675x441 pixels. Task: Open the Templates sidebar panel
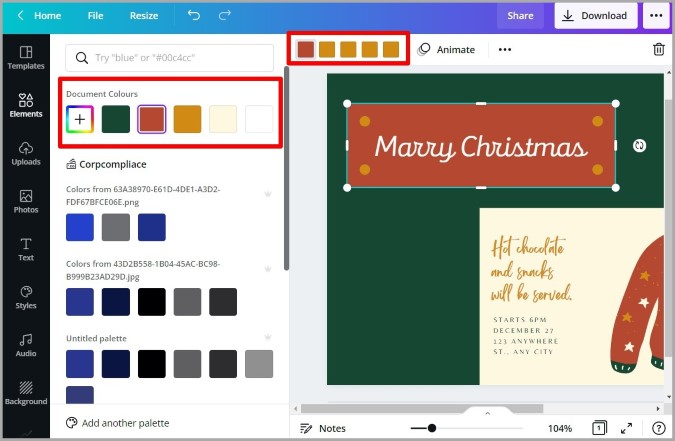click(26, 58)
